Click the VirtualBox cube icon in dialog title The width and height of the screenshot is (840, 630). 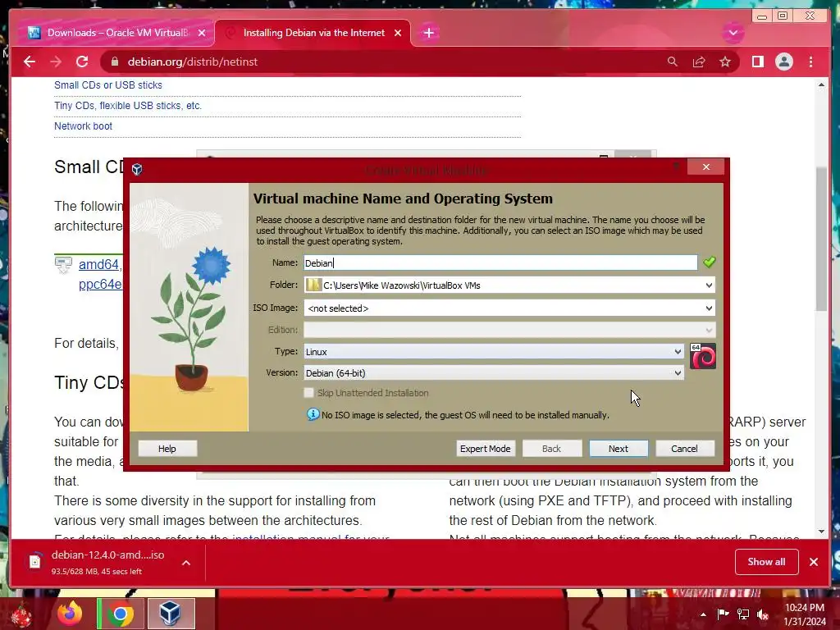pyautogui.click(x=137, y=169)
